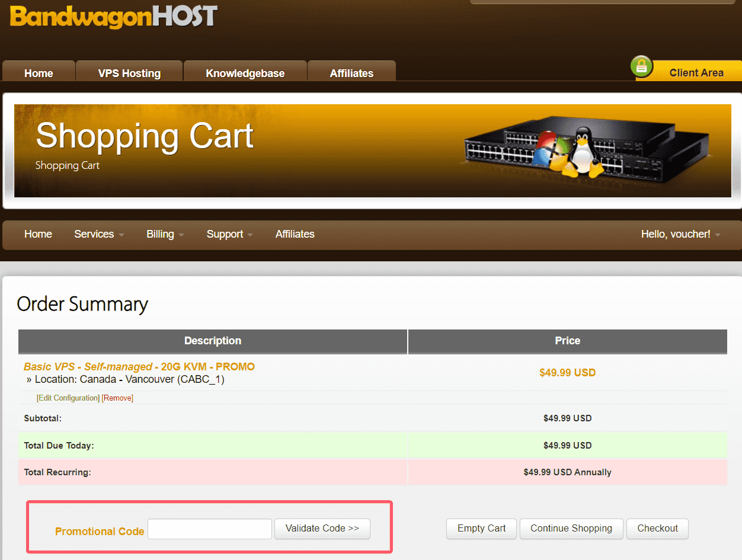Click the Location: Canada - Vancouver text
Screen dimensions: 742x560
[129, 379]
